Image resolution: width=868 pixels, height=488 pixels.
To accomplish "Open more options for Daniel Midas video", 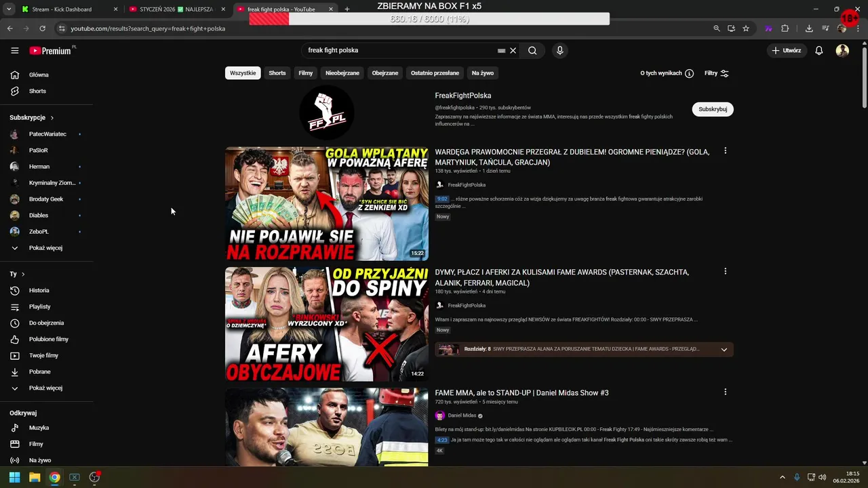I will coord(725,392).
